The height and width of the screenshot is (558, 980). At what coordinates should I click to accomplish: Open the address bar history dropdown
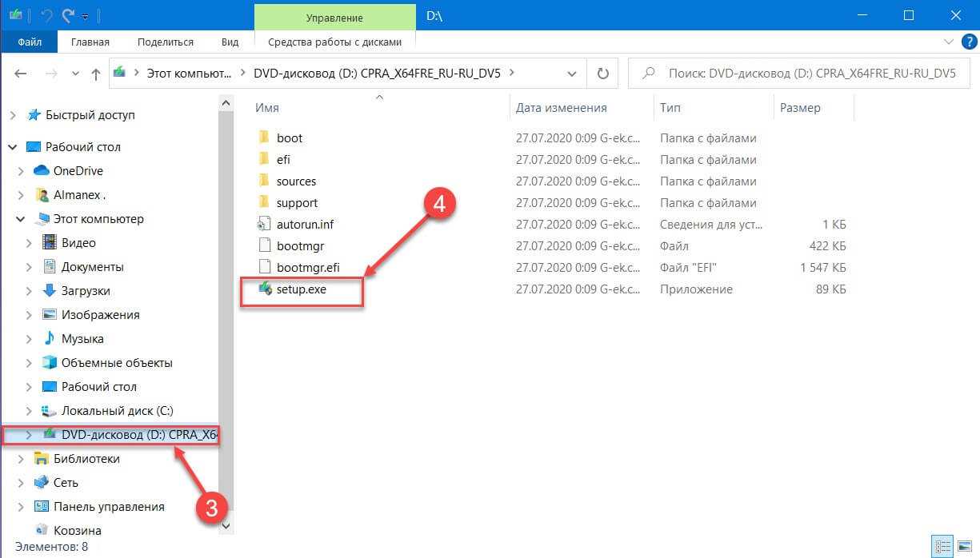(572, 74)
